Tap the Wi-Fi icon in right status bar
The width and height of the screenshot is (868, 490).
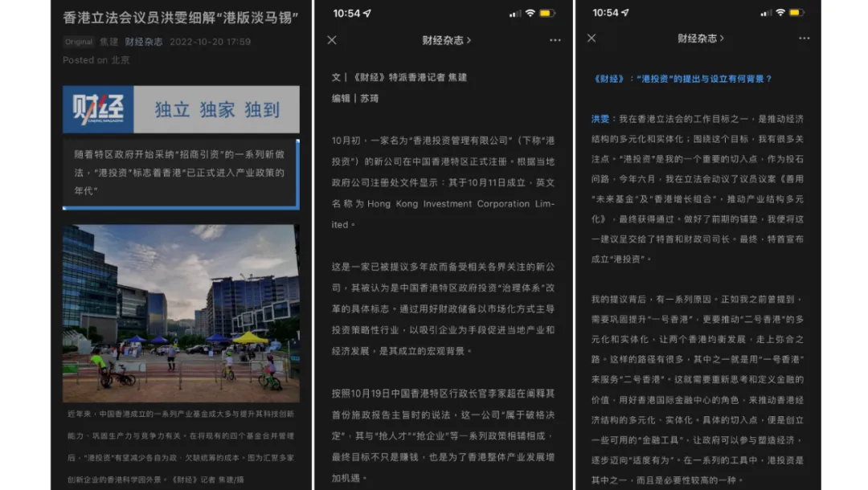[x=780, y=13]
